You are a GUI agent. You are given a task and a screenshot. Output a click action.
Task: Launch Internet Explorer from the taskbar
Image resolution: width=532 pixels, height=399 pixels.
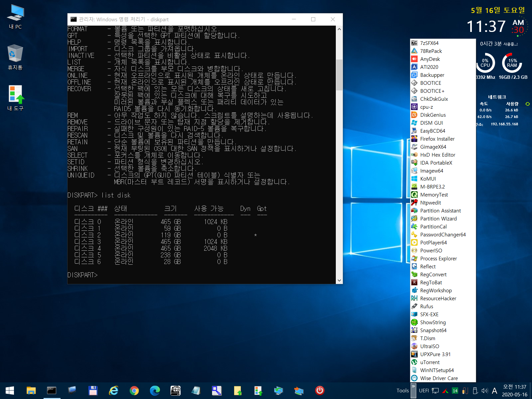coord(114,391)
